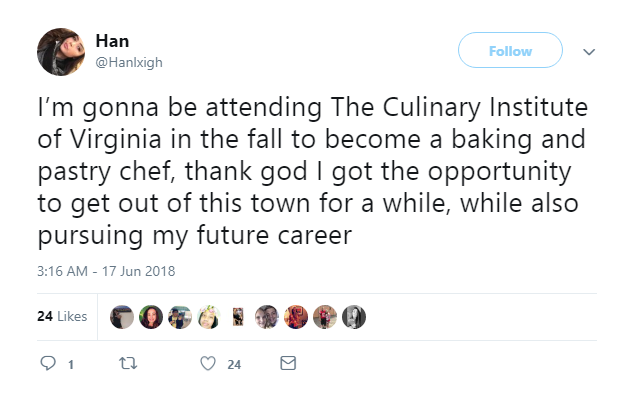Screen dimensions: 630x395
Task: Open seventh liker's orange-toned avatar
Action: pyautogui.click(x=296, y=317)
